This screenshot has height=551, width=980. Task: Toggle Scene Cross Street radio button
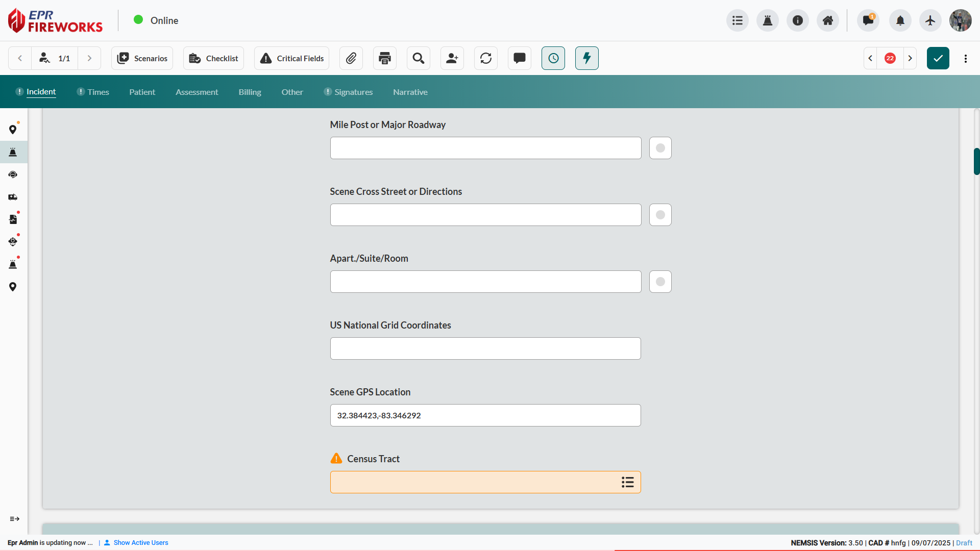pyautogui.click(x=660, y=215)
